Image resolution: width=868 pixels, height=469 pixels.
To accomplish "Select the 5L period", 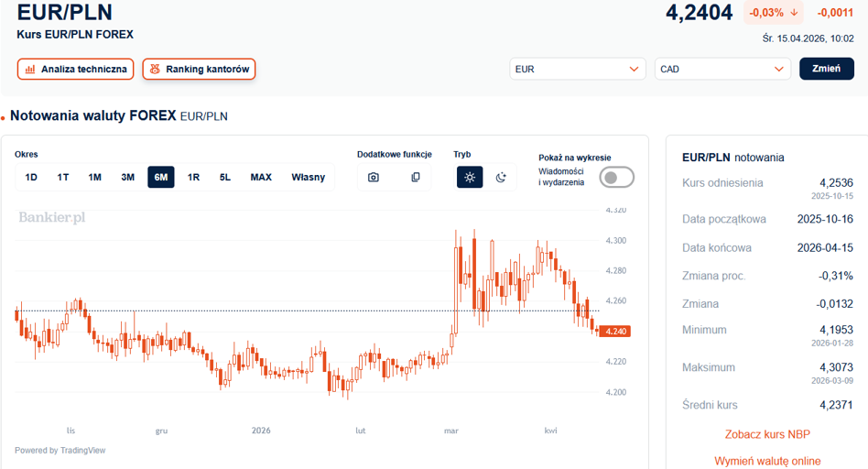I will coord(224,177).
